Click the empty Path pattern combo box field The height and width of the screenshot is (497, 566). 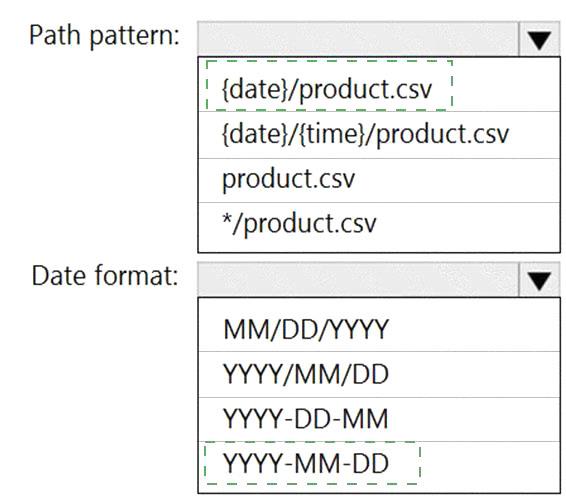pyautogui.click(x=358, y=39)
